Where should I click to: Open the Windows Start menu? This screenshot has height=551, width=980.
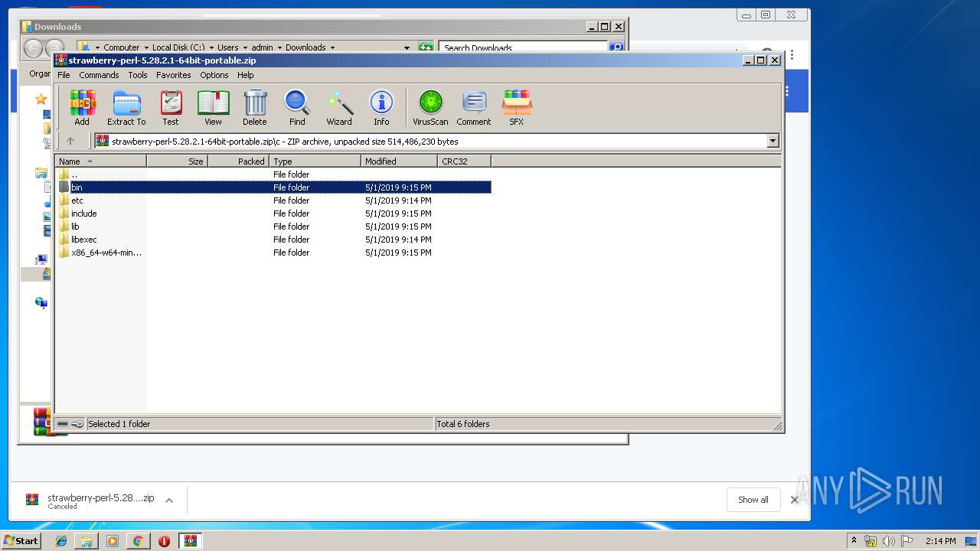(21, 540)
